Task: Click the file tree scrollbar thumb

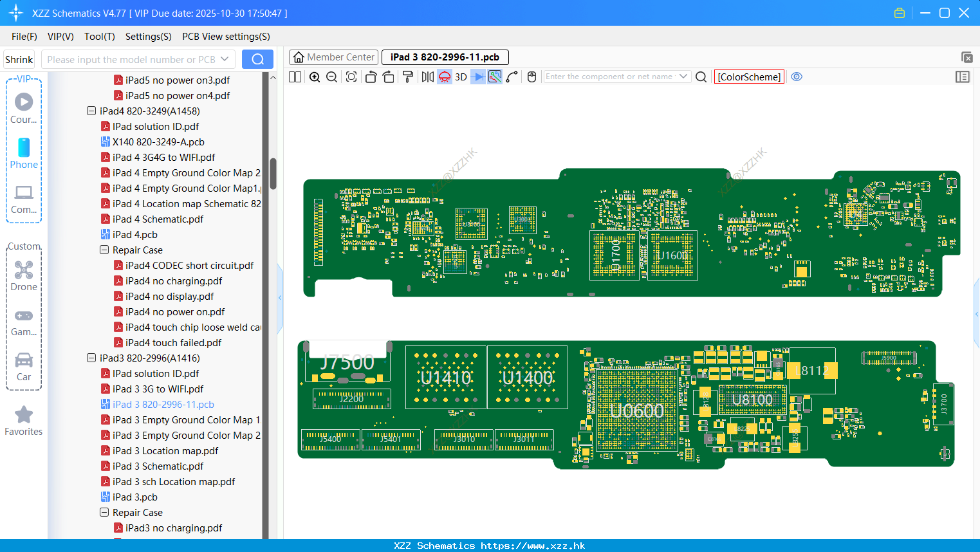Action: point(273,174)
